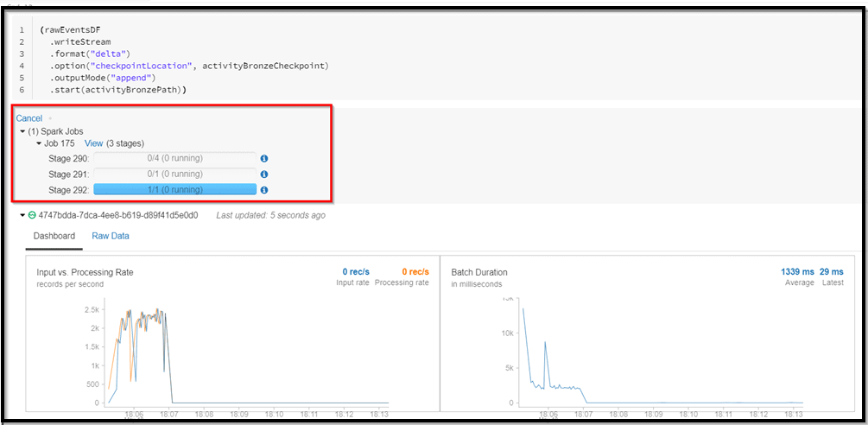The width and height of the screenshot is (868, 425).
Task: Click the info icon for Stage 290
Action: coord(264,158)
